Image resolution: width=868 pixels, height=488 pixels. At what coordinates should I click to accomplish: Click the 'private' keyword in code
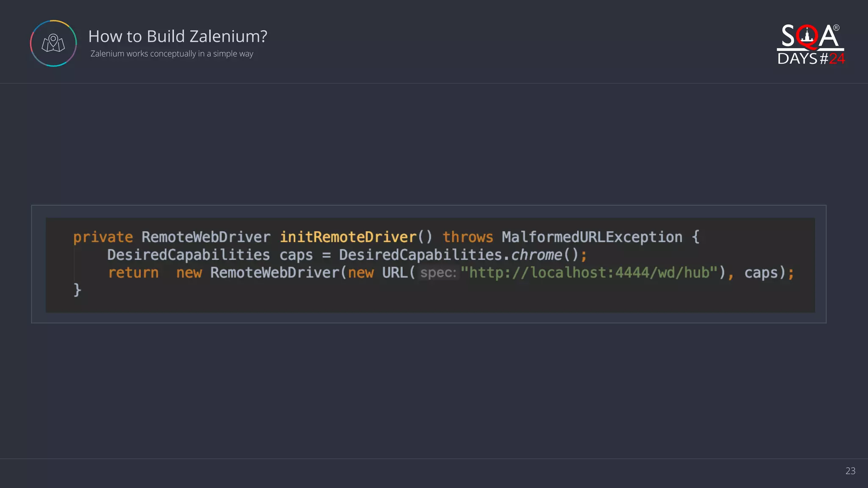tap(103, 237)
